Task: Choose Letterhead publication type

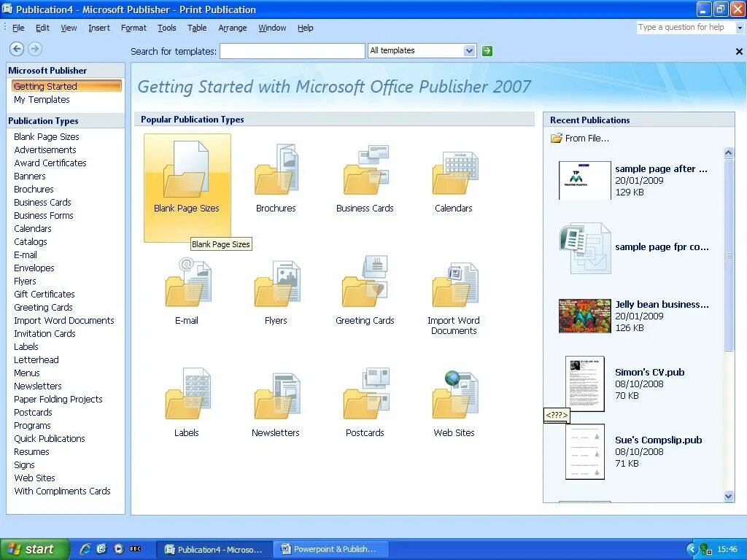Action: tap(36, 360)
